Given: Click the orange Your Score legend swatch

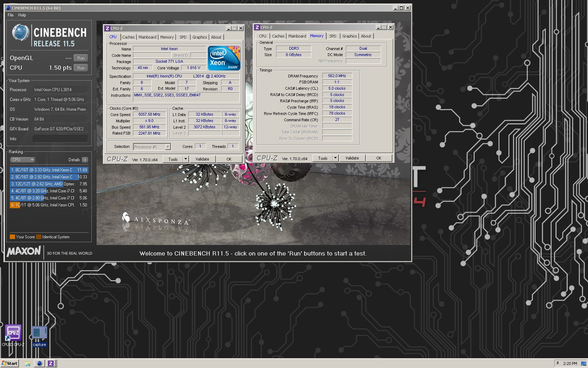Looking at the screenshot, I should (12, 237).
